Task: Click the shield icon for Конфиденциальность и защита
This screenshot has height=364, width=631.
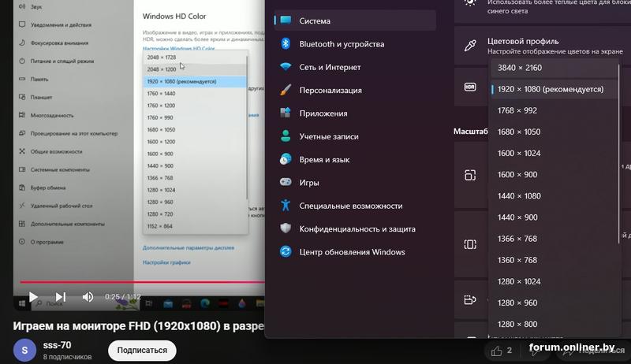Action: point(286,228)
